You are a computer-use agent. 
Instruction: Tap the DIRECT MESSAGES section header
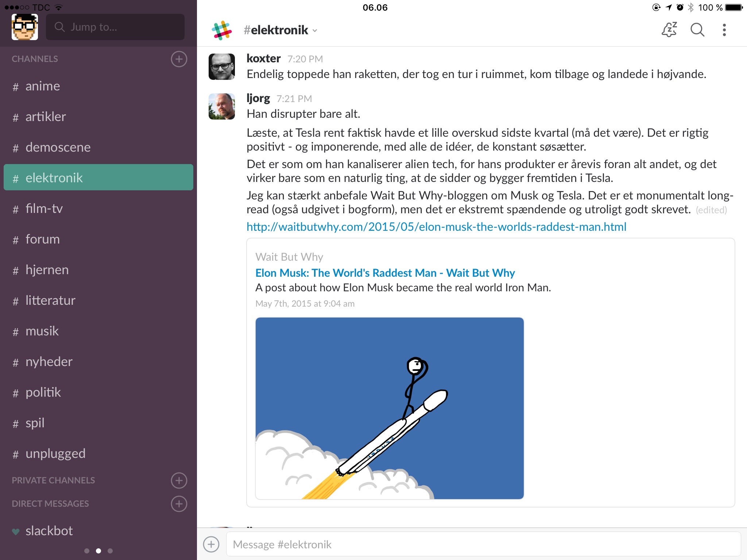(50, 504)
